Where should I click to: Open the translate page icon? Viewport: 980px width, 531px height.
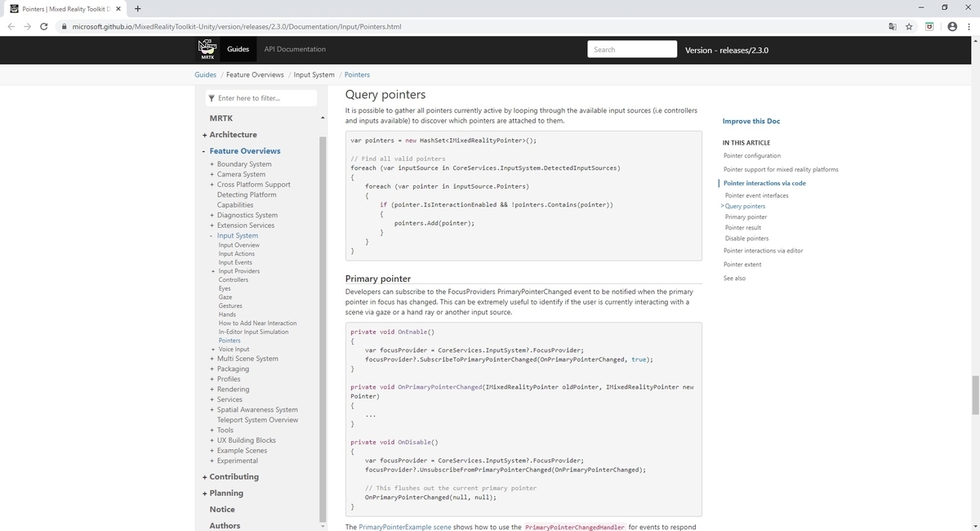point(893,26)
